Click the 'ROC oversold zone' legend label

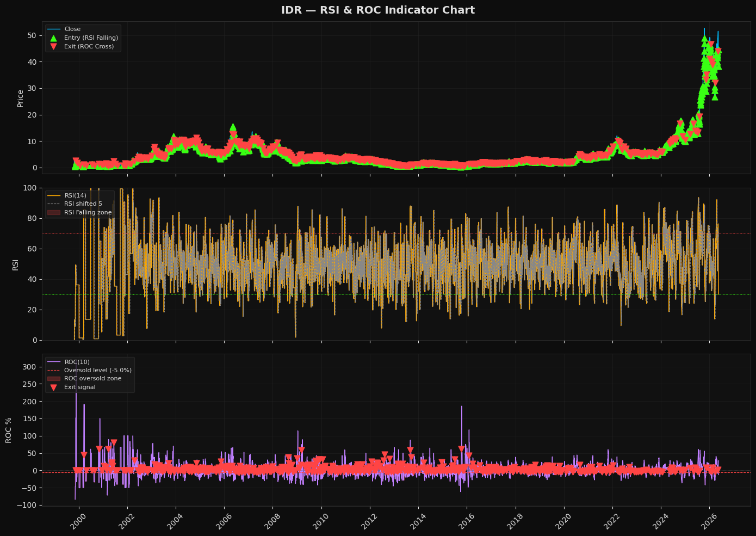pos(93,379)
